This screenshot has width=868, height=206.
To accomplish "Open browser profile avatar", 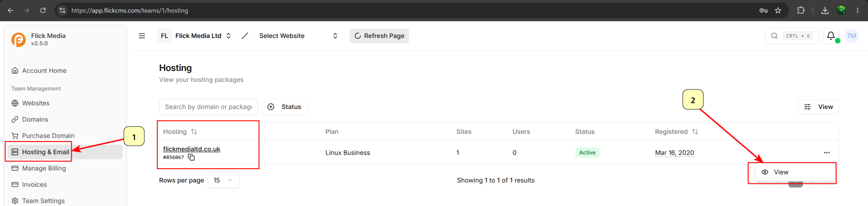I will (x=841, y=10).
